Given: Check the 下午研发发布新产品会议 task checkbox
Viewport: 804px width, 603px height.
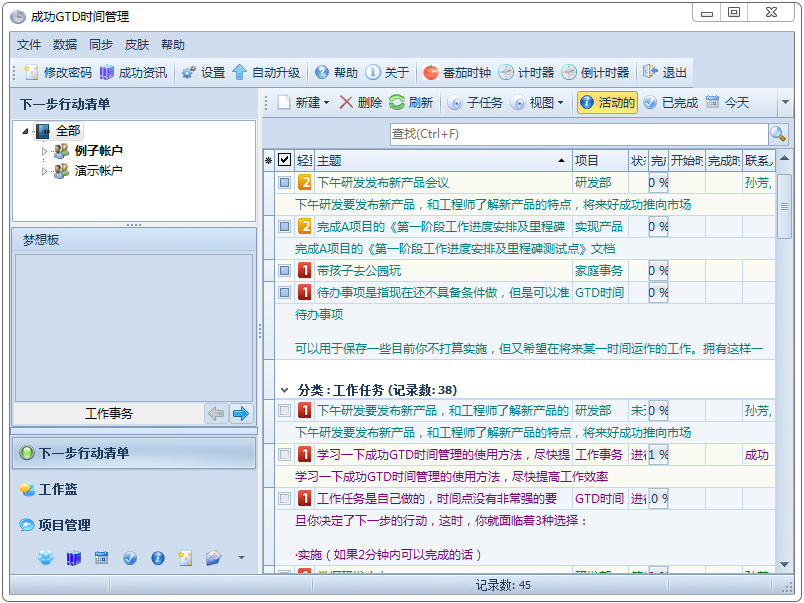Looking at the screenshot, I should pyautogui.click(x=284, y=181).
